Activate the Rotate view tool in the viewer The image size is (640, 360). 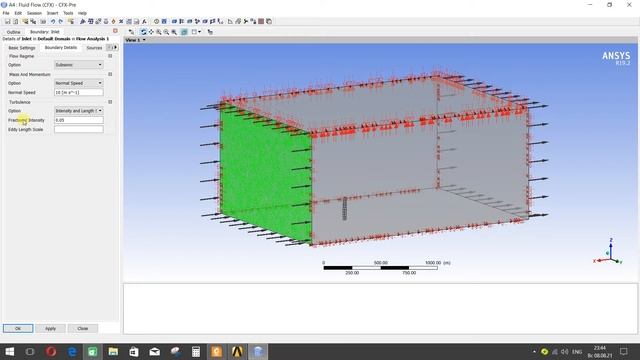pos(143,32)
